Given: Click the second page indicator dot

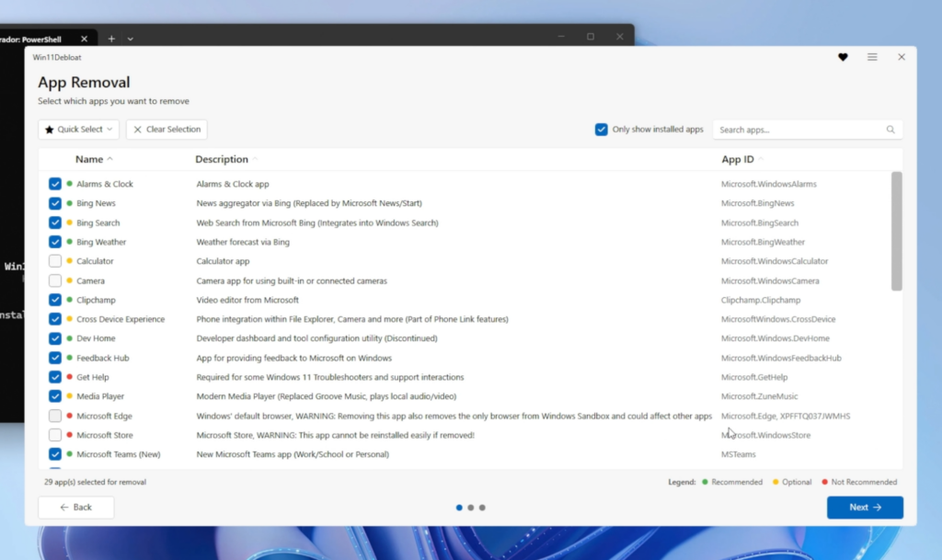Looking at the screenshot, I should coord(470,508).
